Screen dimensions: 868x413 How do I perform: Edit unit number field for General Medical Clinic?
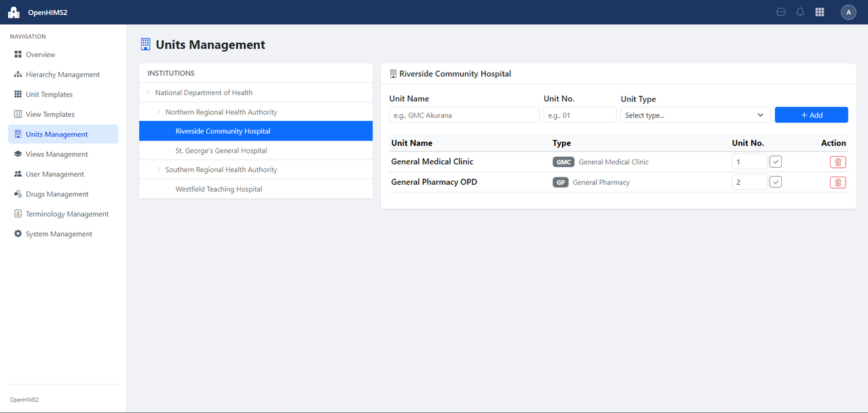pyautogui.click(x=749, y=162)
